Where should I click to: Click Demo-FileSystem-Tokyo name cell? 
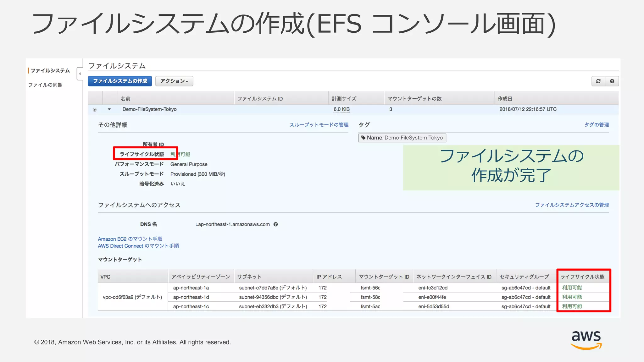(150, 109)
